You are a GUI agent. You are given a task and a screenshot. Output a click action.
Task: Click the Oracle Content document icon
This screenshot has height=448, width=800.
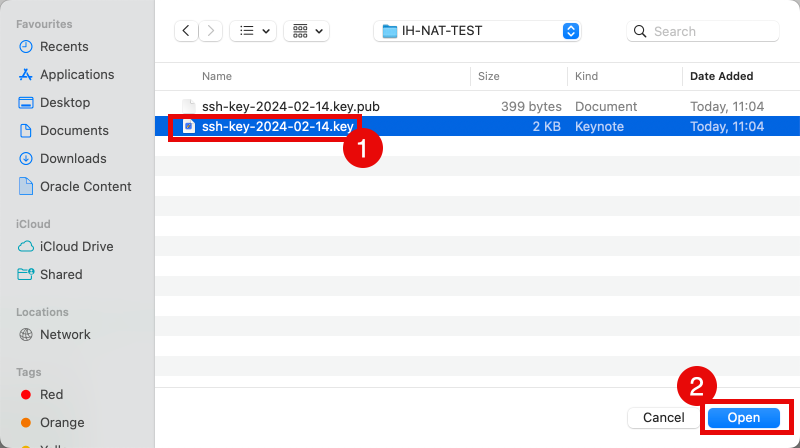coord(26,186)
